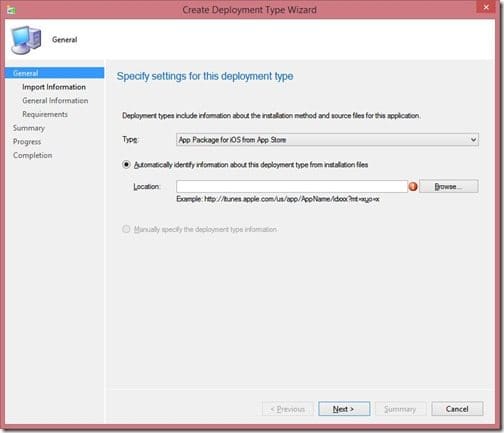
Task: Open Requirements step in sidebar
Action: coord(45,114)
